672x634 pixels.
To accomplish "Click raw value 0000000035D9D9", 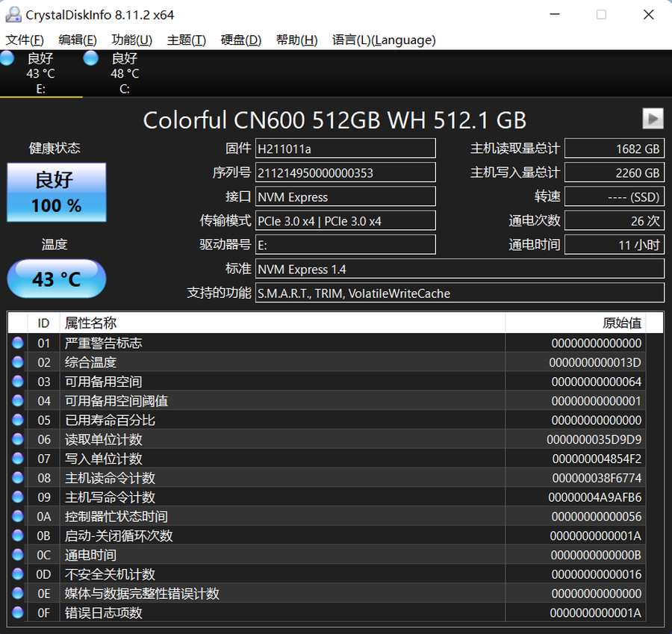I will (594, 439).
